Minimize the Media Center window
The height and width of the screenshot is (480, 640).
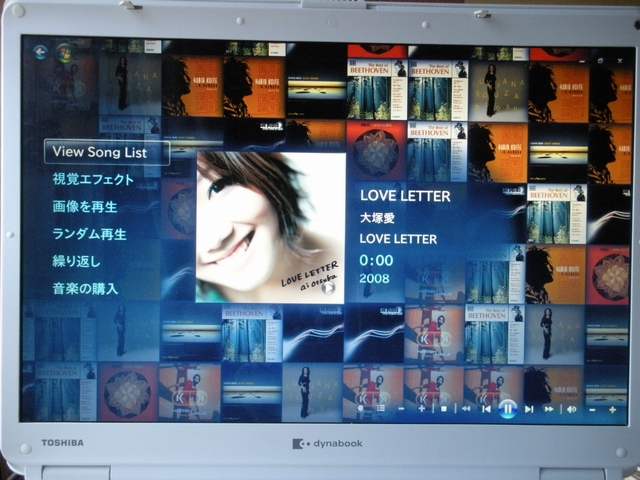[582, 62]
